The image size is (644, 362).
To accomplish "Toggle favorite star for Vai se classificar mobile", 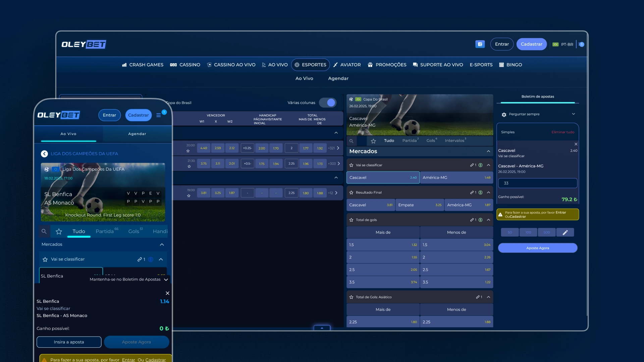I will coord(45,259).
